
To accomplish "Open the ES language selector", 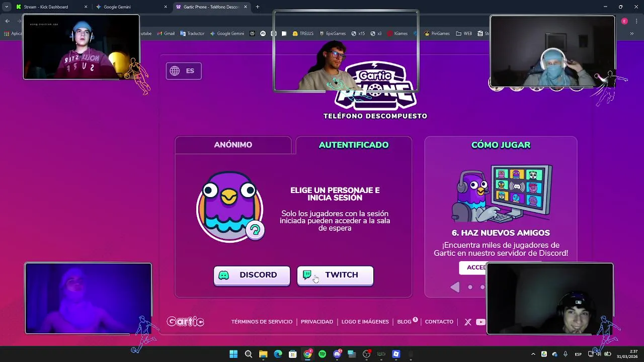I will pyautogui.click(x=184, y=71).
